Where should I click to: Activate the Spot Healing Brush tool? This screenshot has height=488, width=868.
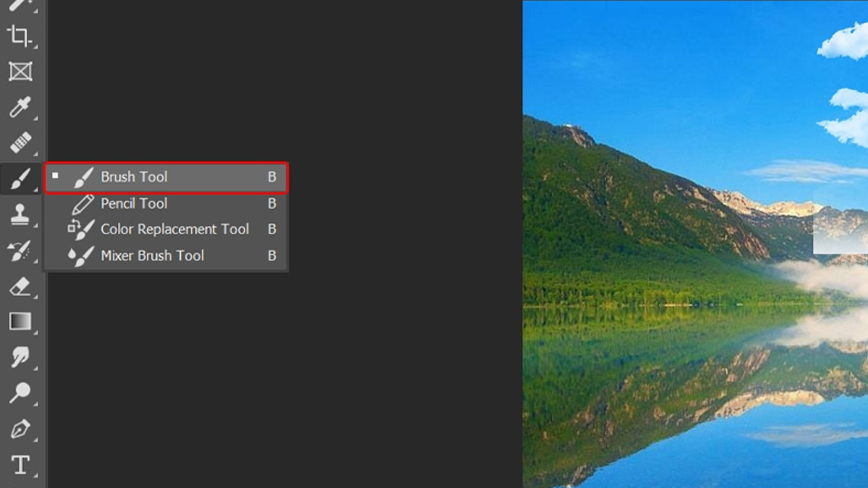coord(20,142)
